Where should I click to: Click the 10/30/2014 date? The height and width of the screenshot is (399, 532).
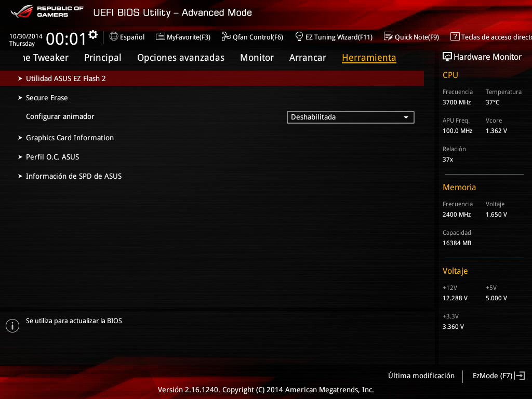[x=26, y=36]
